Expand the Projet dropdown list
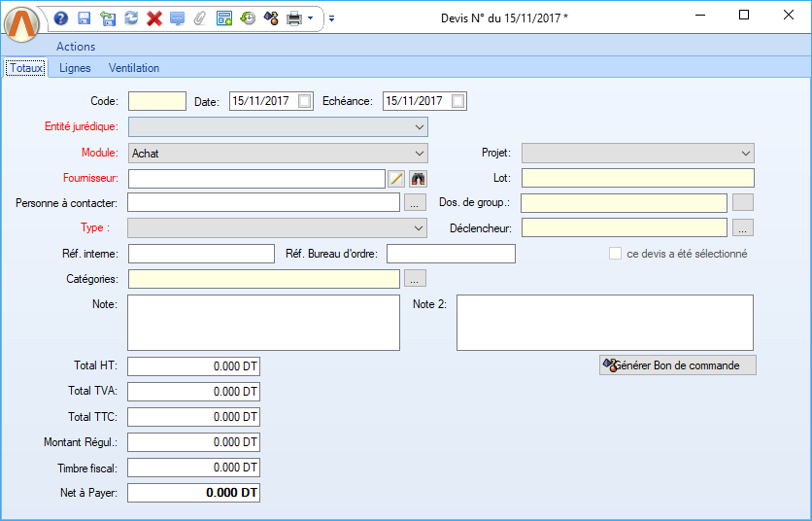Image resolution: width=812 pixels, height=521 pixels. coord(745,153)
